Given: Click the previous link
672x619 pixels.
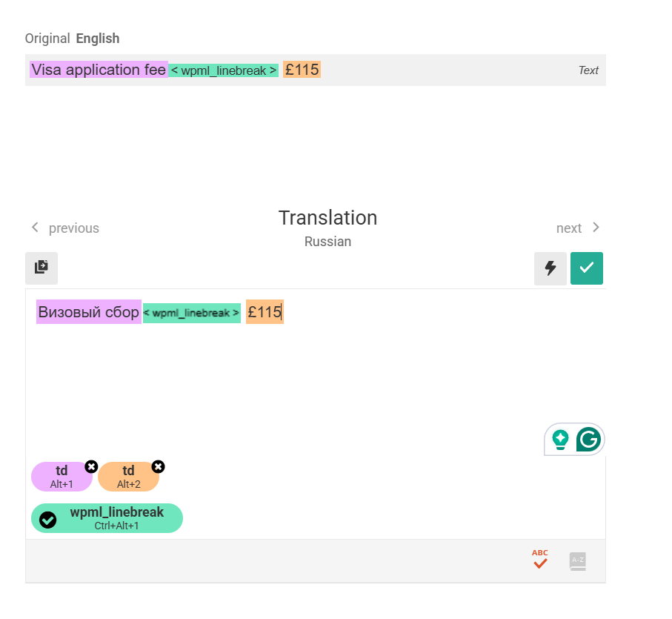Looking at the screenshot, I should coord(73,228).
